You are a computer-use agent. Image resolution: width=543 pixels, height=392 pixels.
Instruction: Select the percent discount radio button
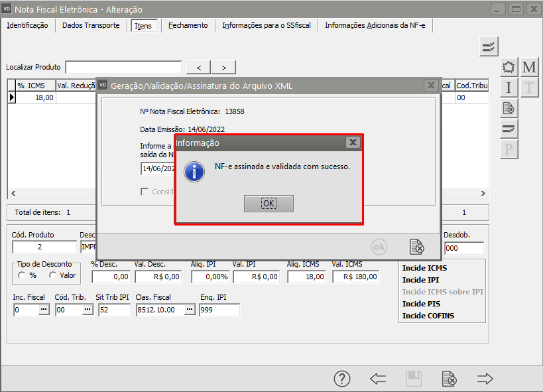(x=23, y=275)
